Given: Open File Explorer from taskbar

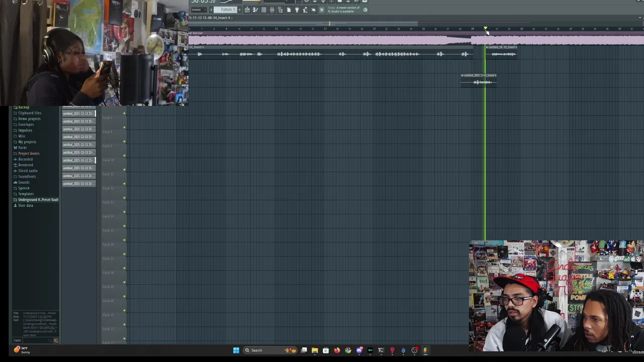Looking at the screenshot, I should (x=315, y=350).
